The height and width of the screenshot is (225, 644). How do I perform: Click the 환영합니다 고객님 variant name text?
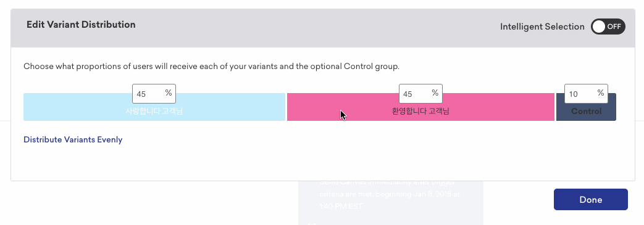pos(420,111)
